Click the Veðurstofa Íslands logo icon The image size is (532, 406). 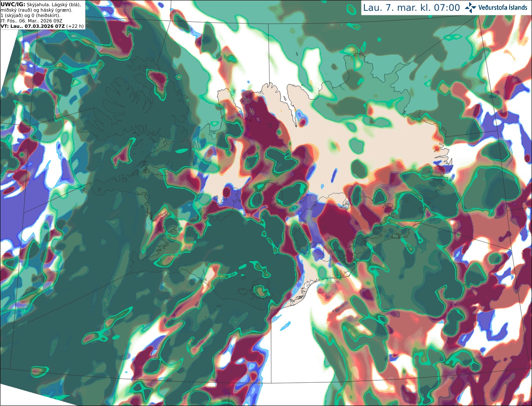tap(470, 7)
